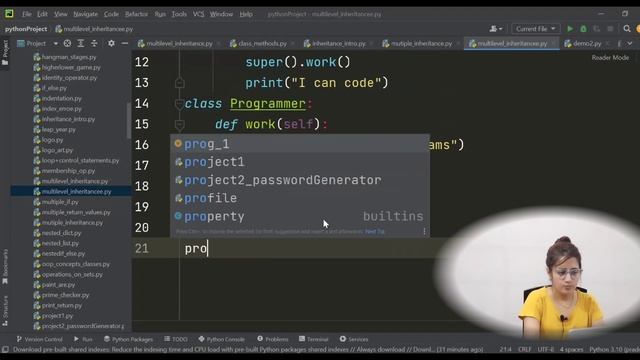Open the Navigate menu
The image size is (640, 360).
coord(85,14)
